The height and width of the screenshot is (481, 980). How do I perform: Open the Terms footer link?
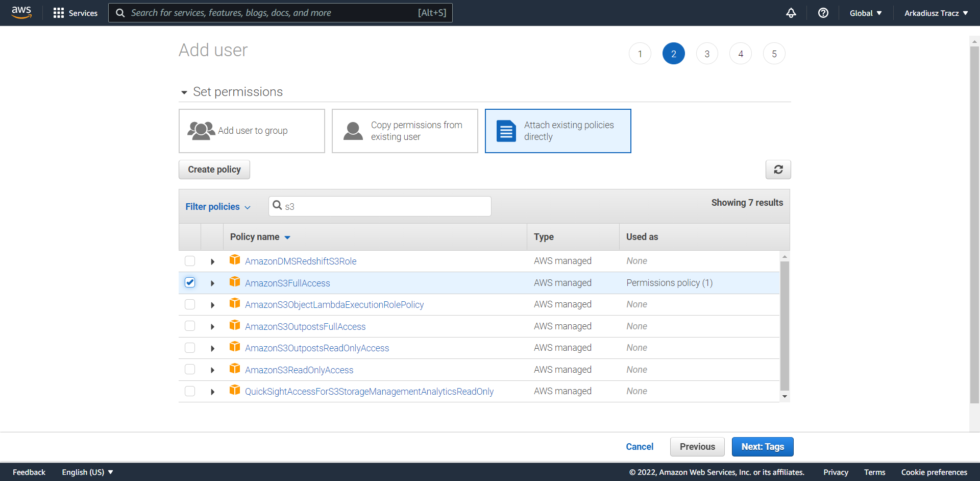(874, 472)
